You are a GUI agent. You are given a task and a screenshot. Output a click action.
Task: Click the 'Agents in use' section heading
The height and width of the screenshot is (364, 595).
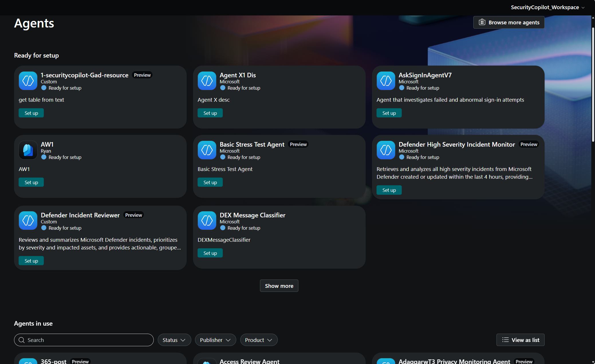pyautogui.click(x=33, y=323)
